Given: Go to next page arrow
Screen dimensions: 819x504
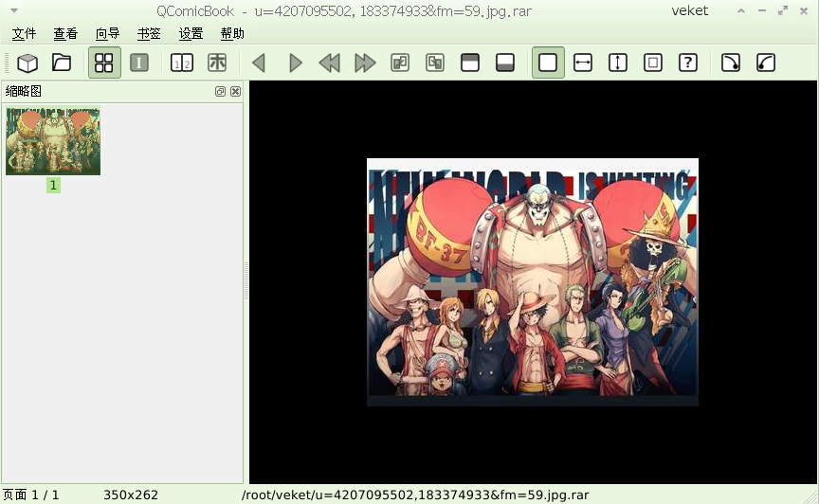Looking at the screenshot, I should (295, 63).
